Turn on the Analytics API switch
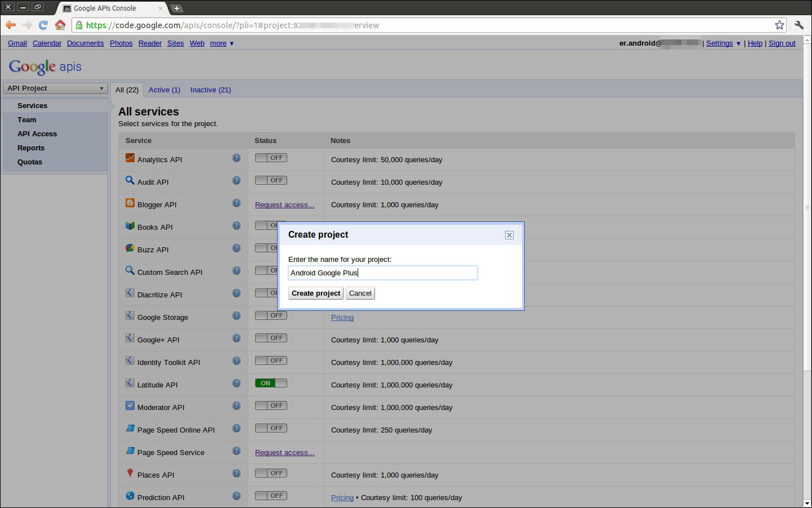 (x=271, y=158)
